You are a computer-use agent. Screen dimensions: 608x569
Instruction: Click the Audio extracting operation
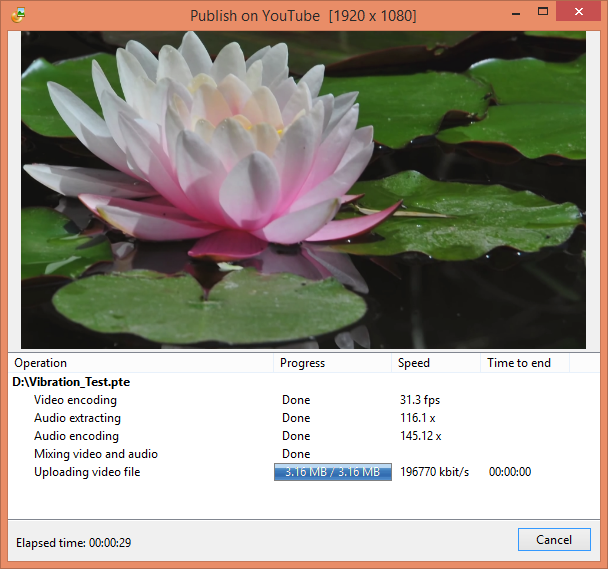(x=77, y=418)
